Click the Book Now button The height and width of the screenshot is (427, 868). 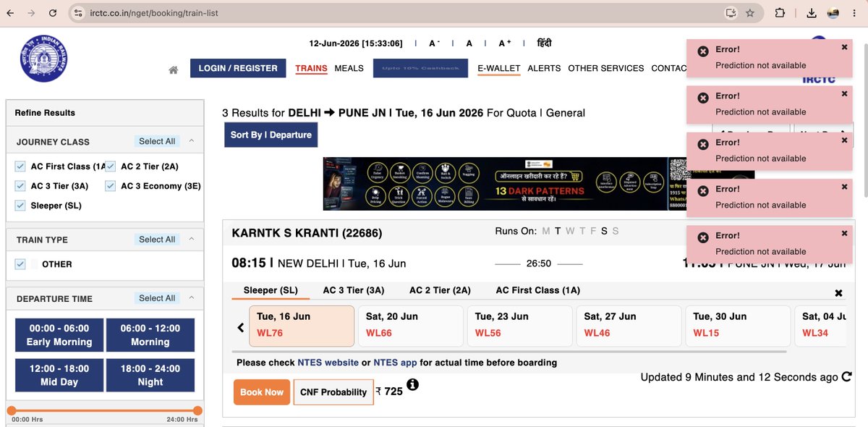pos(262,392)
